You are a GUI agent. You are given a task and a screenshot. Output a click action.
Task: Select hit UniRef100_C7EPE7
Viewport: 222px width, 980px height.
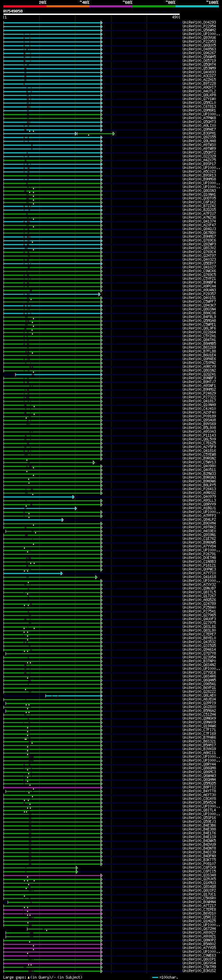tap(199, 634)
